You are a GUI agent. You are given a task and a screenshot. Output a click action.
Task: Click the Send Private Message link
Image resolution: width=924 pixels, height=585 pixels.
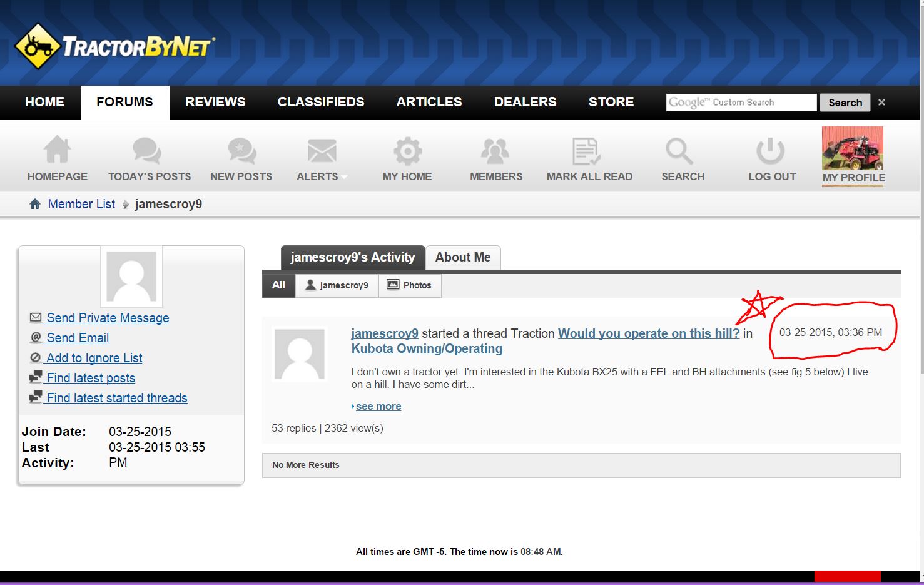tap(108, 318)
